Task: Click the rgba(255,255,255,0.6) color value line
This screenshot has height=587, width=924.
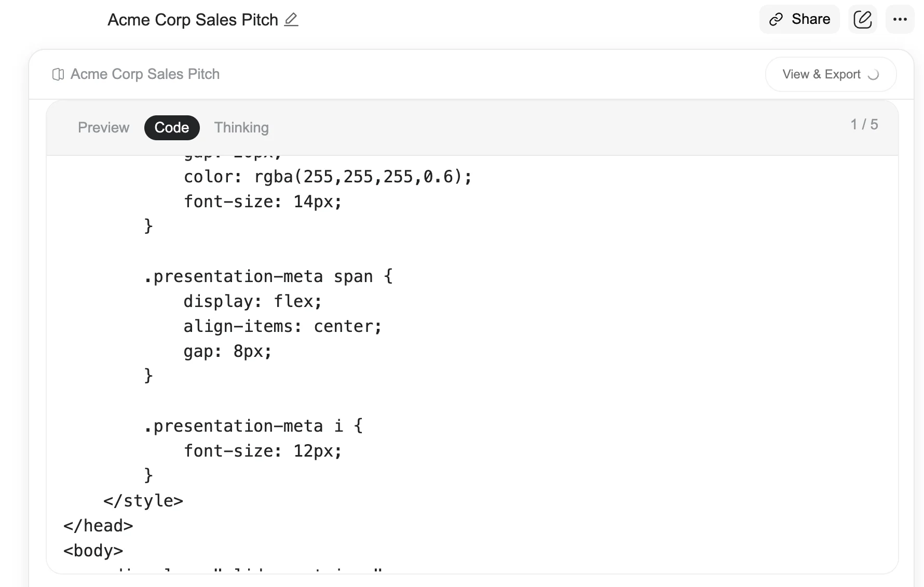Action: [x=328, y=177]
